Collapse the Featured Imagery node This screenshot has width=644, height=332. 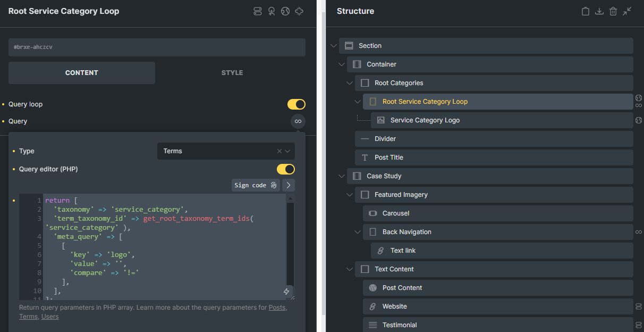tap(350, 195)
